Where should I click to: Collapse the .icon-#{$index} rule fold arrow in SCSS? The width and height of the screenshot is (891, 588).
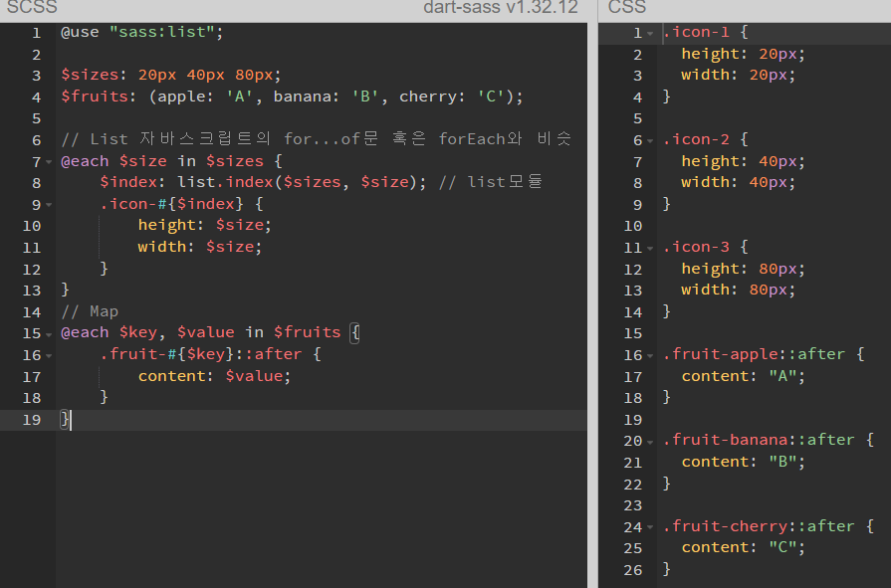coord(49,205)
